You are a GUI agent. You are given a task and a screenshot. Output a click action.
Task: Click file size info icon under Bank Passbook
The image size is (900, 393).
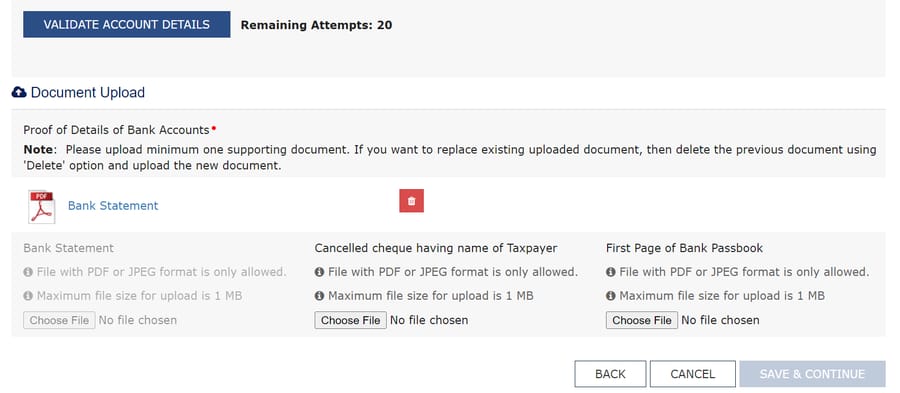pos(611,296)
